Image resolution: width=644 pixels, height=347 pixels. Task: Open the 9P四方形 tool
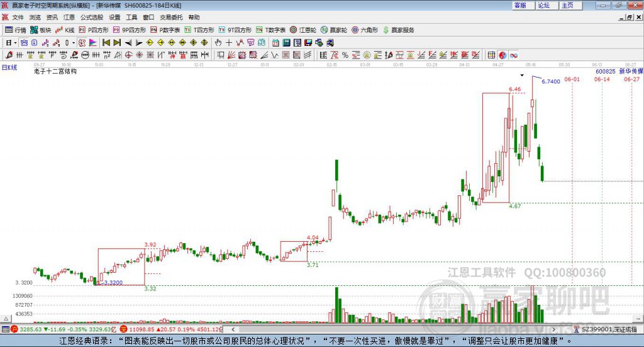[x=130, y=30]
